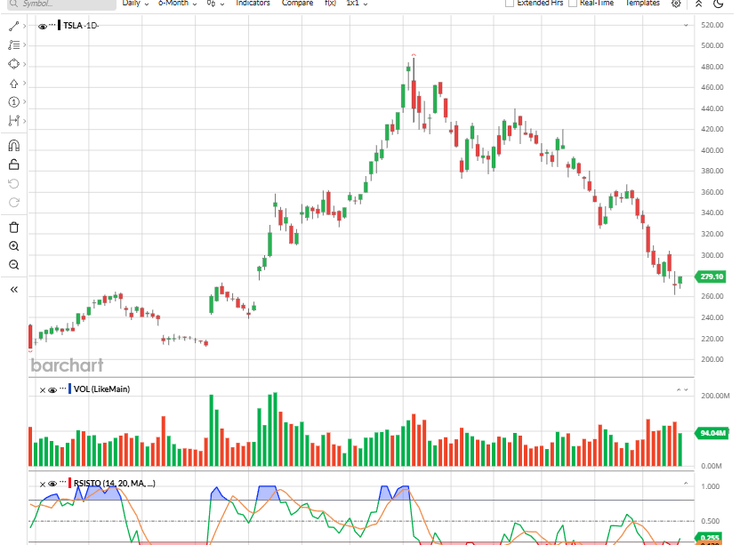The width and height of the screenshot is (756, 545).
Task: Open the 1x1 grid layout dropdown
Action: point(357,4)
